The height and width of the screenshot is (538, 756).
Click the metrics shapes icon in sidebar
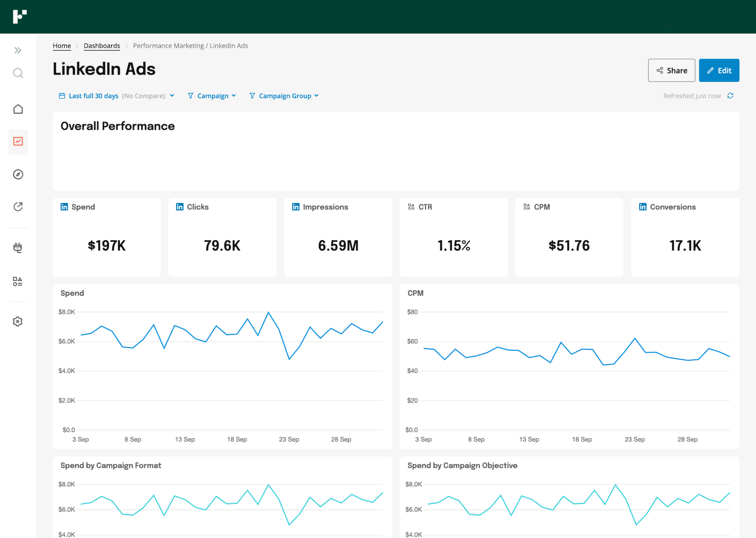tap(18, 281)
